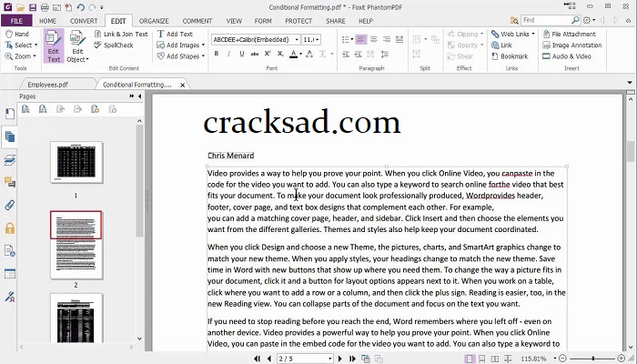637x364 pixels.
Task: Change the font color swatch
Action: click(293, 54)
